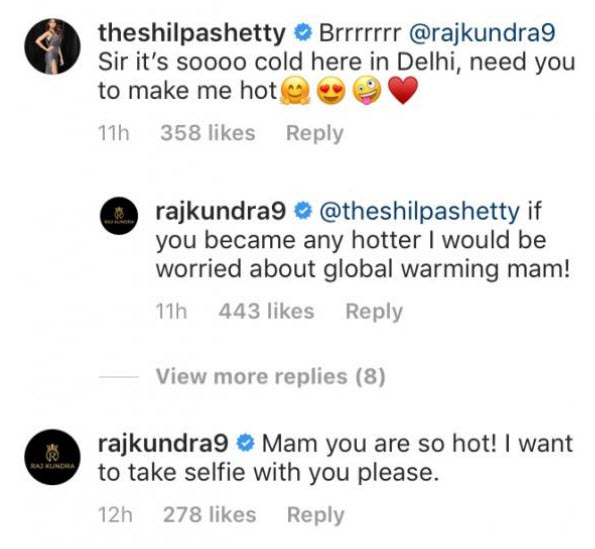Viewport: 595px width, 549px height.
Task: Open the @rajkundra9 mention link
Action: click(x=482, y=33)
